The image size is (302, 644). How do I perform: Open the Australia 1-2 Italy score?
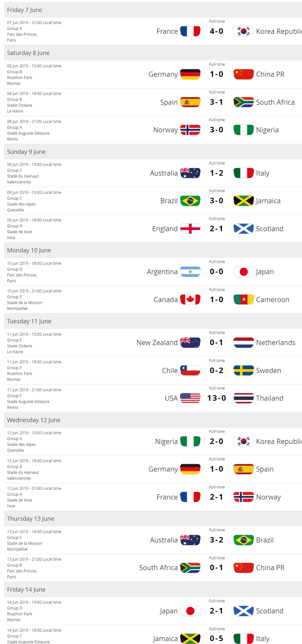[217, 173]
